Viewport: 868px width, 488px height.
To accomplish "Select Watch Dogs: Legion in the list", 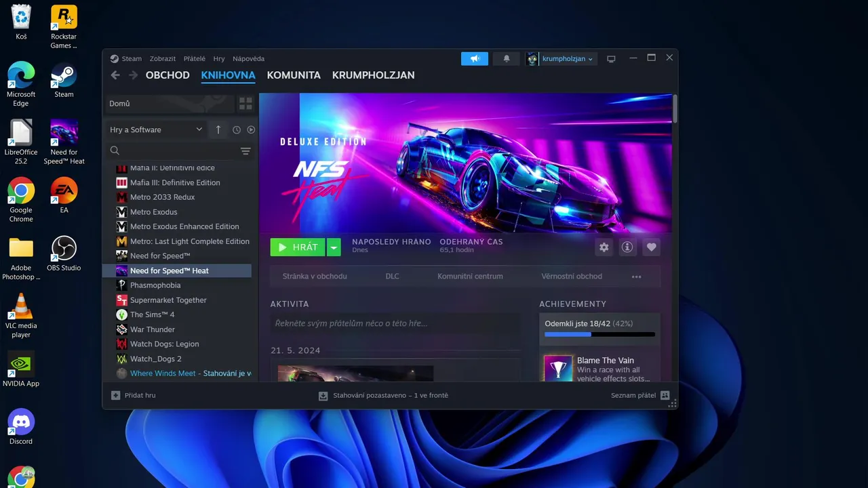I will click(177, 344).
